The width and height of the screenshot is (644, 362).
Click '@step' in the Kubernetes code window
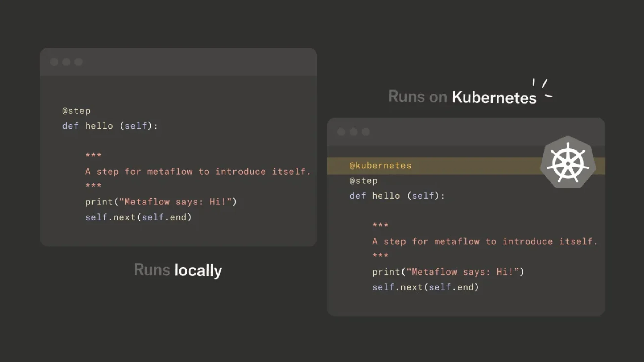(364, 181)
